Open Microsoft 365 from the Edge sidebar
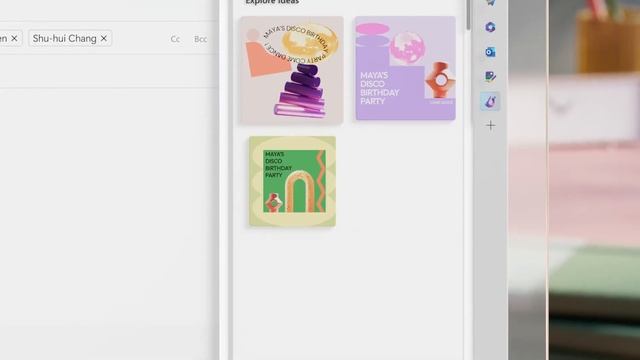The image size is (640, 360). point(490,27)
